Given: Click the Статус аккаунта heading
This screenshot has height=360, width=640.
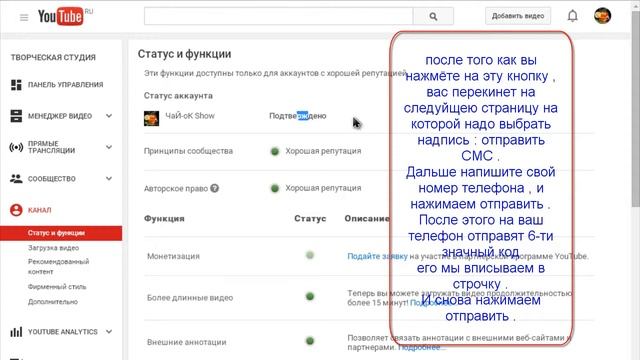Looking at the screenshot, I should 178,96.
